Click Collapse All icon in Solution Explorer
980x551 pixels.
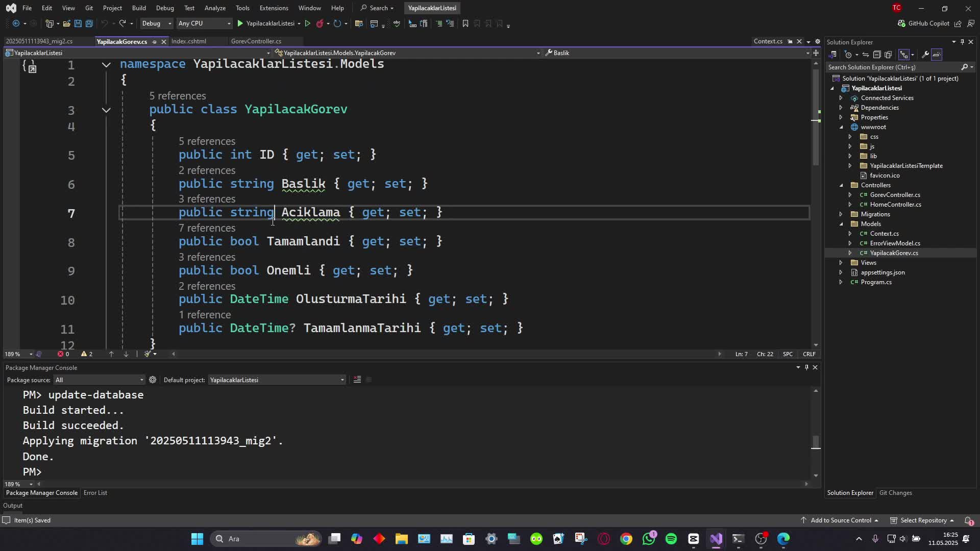coord(876,55)
